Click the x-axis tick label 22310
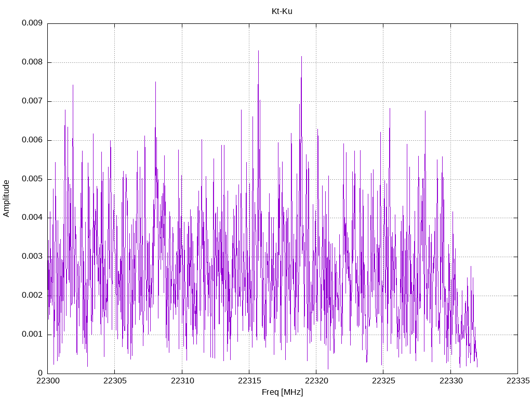532x399 pixels. [x=182, y=381]
